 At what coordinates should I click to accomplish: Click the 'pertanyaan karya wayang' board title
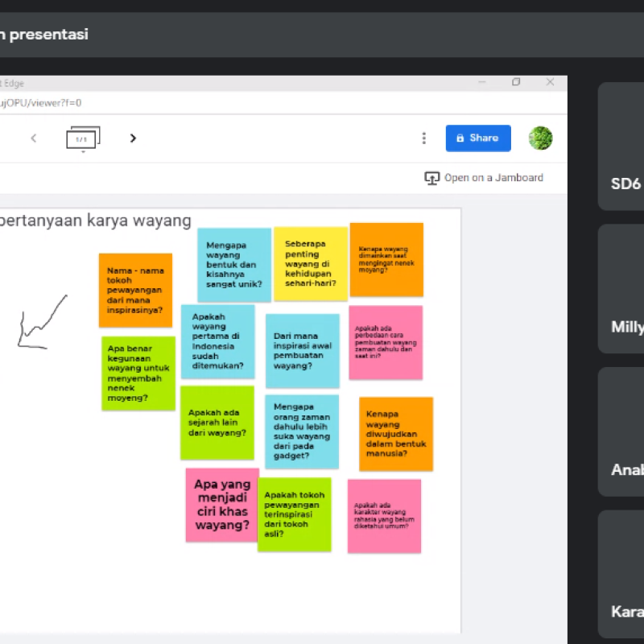(95, 221)
